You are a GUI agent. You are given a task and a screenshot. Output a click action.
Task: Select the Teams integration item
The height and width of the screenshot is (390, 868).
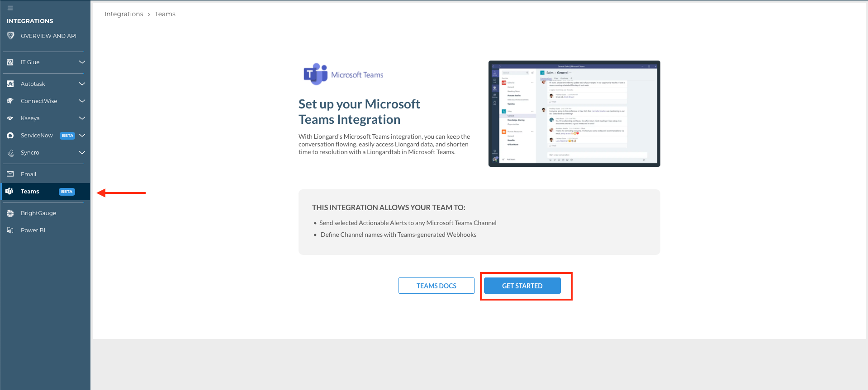point(45,192)
